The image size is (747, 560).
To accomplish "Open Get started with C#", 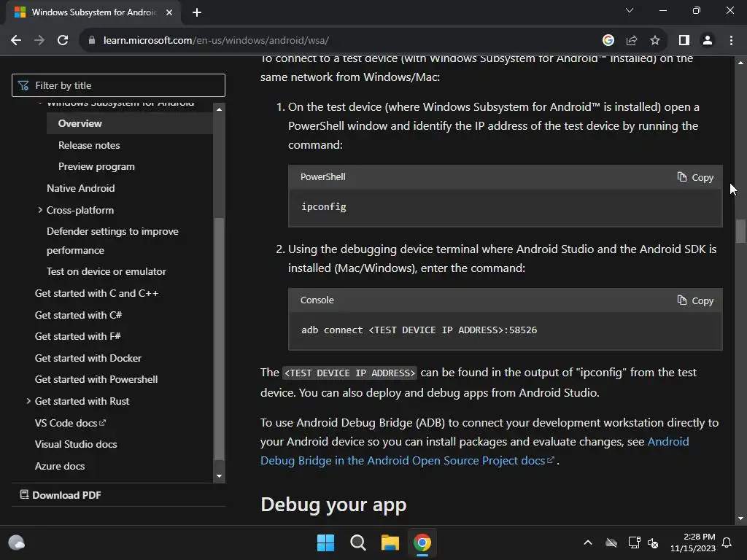I will coord(79,315).
